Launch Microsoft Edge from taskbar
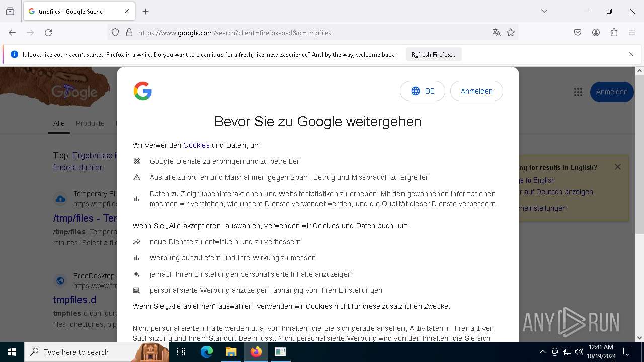Image resolution: width=644 pixels, height=362 pixels. pyautogui.click(x=206, y=352)
